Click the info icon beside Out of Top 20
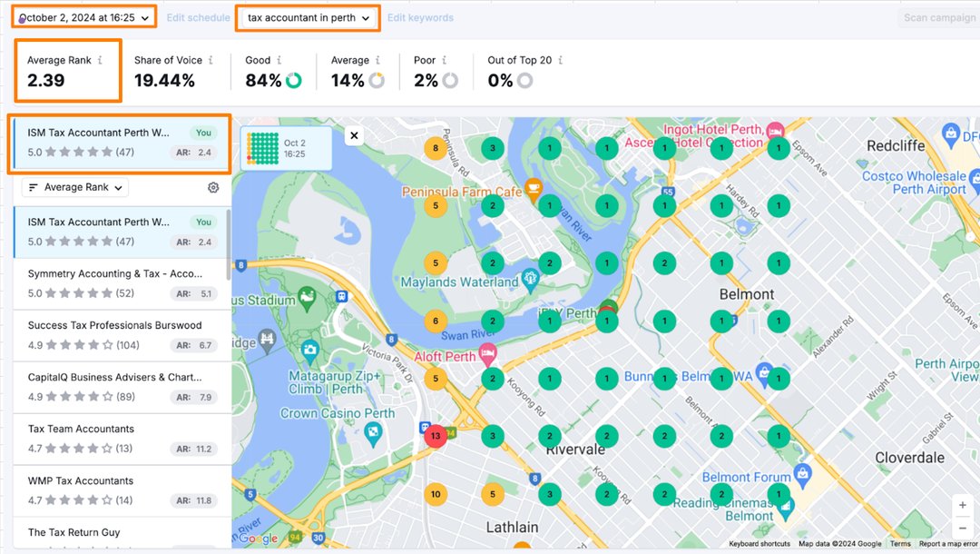Image resolution: width=980 pixels, height=554 pixels. coord(561,60)
